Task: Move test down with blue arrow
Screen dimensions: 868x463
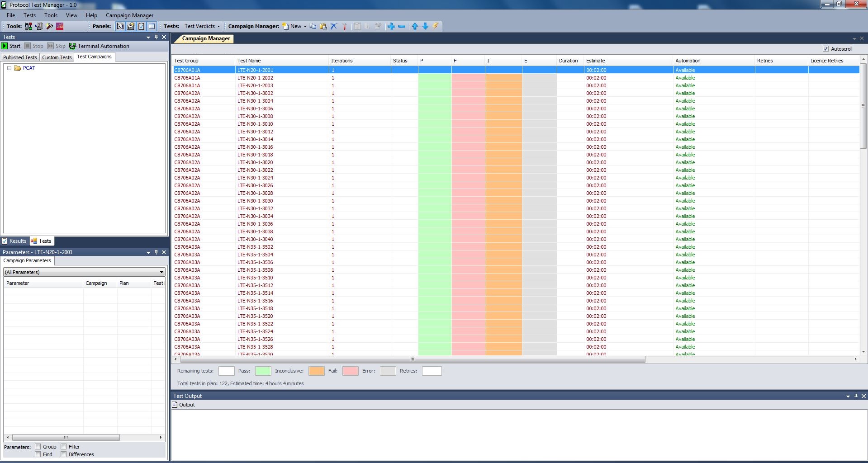Action: coord(425,26)
